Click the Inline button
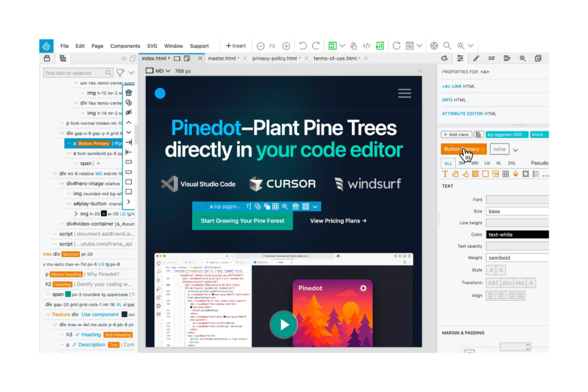 499,149
